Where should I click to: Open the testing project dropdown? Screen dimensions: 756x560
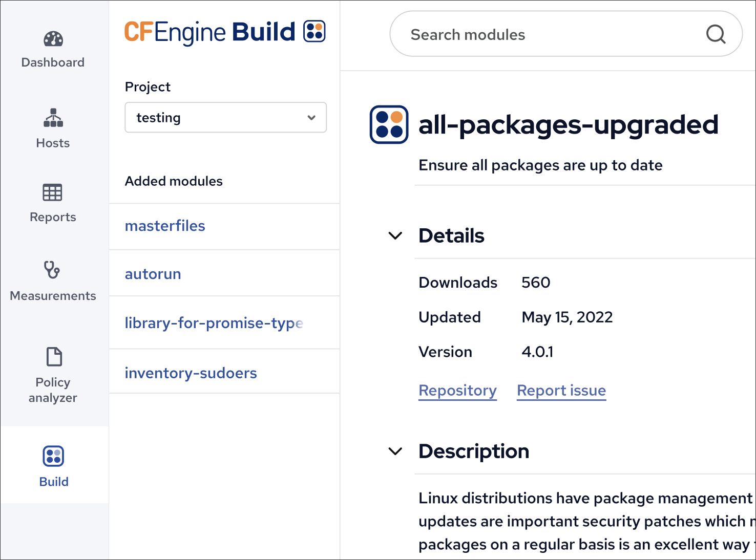point(226,118)
